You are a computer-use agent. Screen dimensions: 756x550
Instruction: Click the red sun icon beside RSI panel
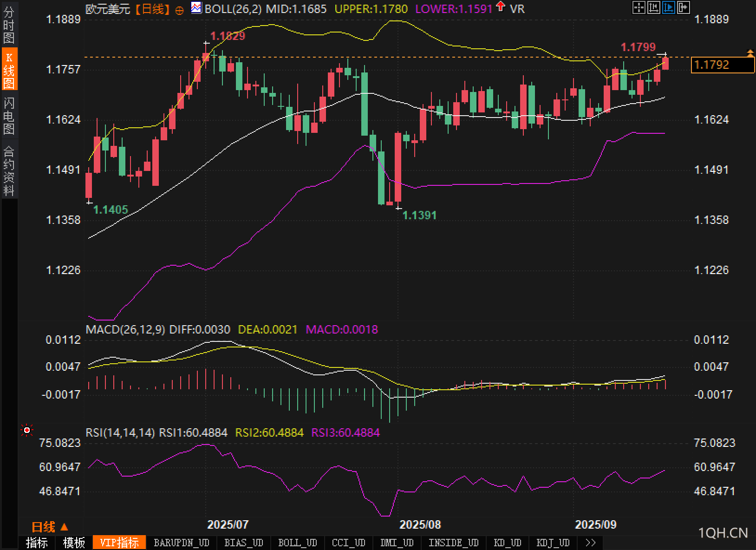click(x=27, y=431)
